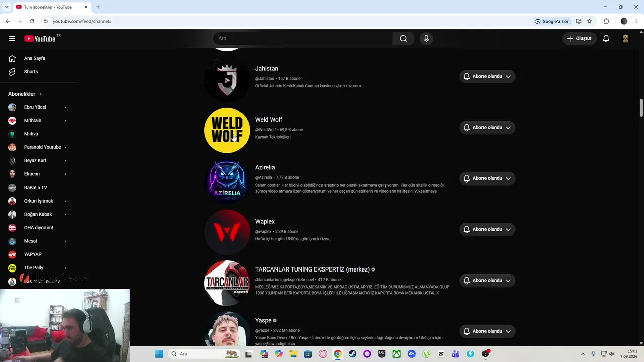
Task: Open Steam from the taskbar
Action: 352,354
